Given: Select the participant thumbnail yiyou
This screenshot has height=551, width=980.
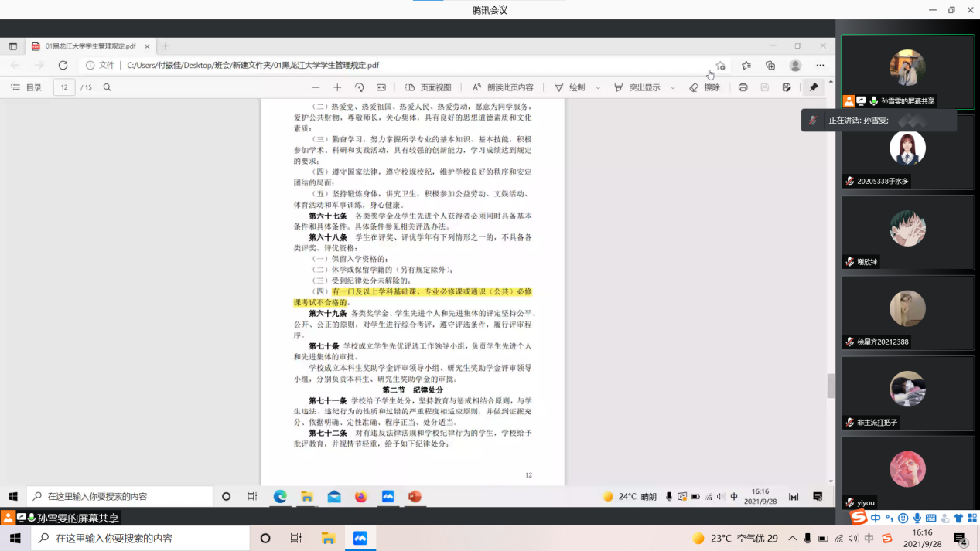Looking at the screenshot, I should click(908, 471).
